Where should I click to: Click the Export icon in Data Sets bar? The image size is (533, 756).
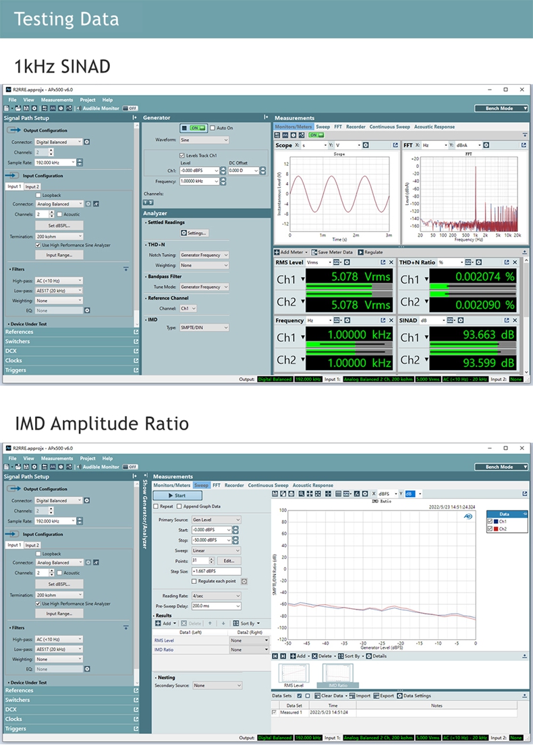tap(376, 695)
